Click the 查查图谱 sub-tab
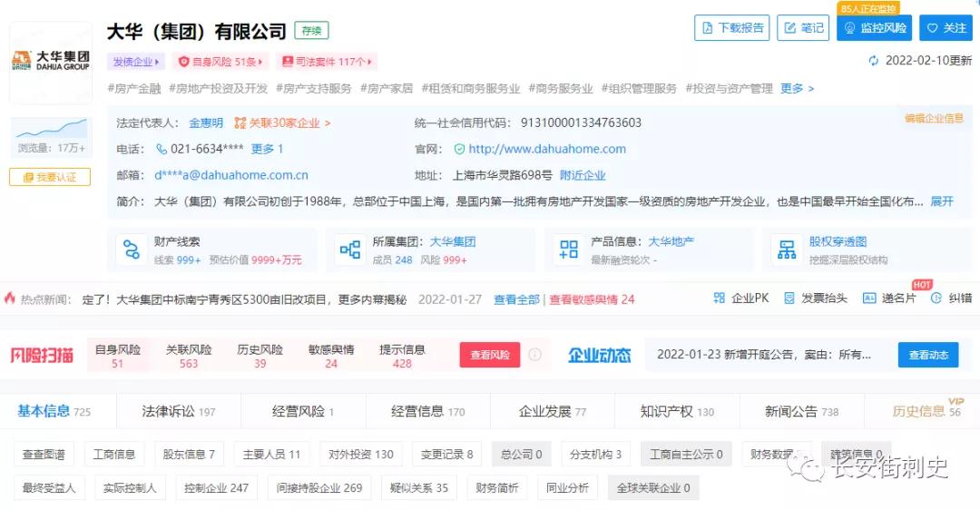 pyautogui.click(x=44, y=455)
